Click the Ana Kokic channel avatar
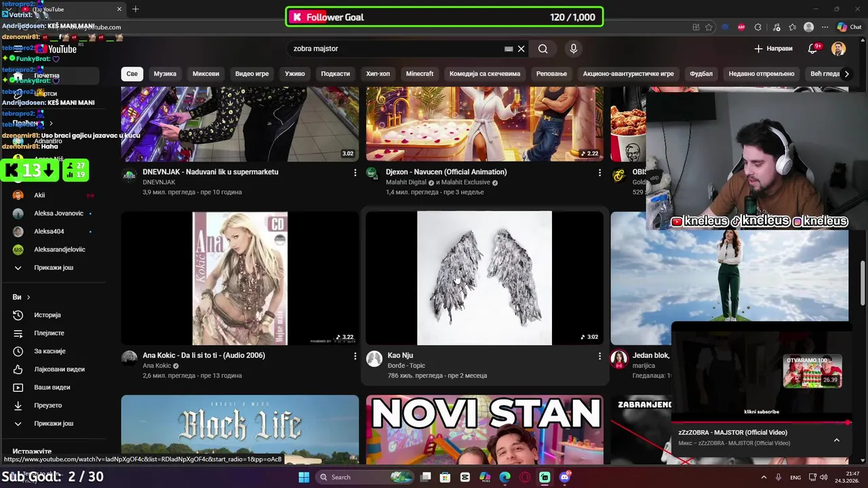868x488 pixels. coord(129,359)
